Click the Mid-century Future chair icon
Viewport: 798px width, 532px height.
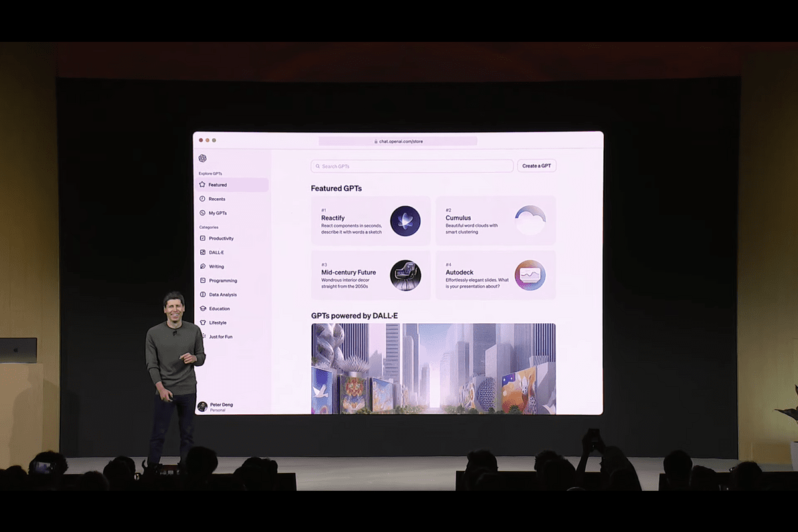click(405, 275)
